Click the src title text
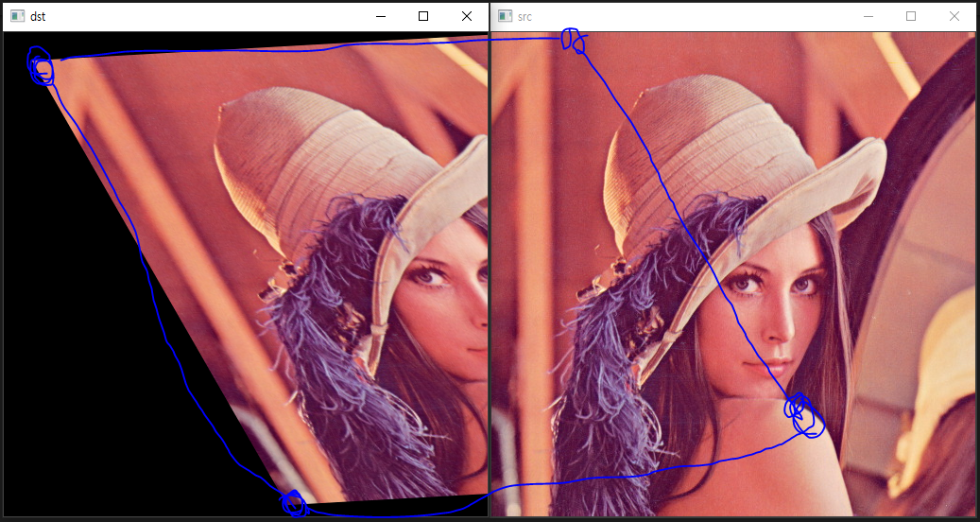This screenshot has width=980, height=522. coord(524,17)
